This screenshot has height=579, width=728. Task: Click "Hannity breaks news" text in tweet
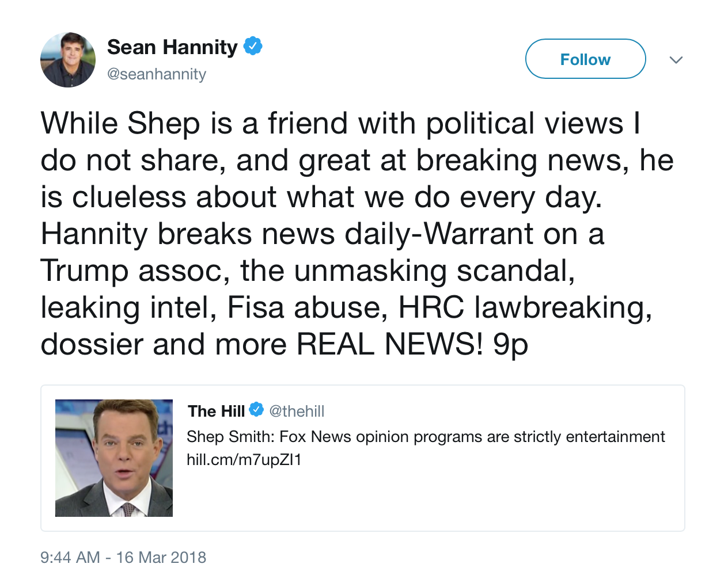pyautogui.click(x=188, y=234)
